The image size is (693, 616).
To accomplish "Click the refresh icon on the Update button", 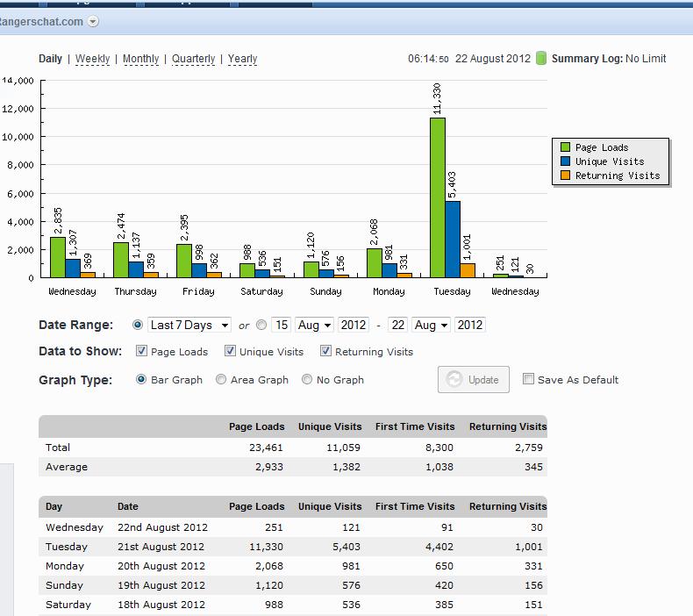I will [x=454, y=380].
